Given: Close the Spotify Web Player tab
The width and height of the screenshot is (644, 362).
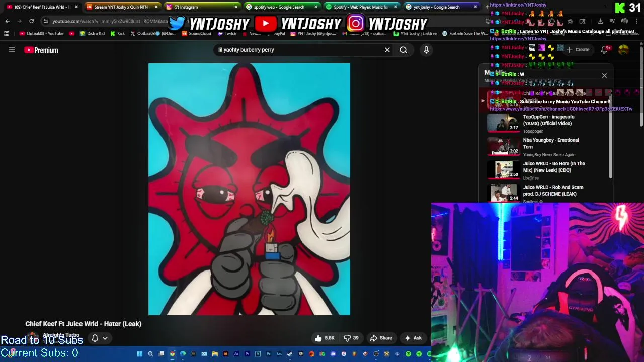Looking at the screenshot, I should pos(395,7).
